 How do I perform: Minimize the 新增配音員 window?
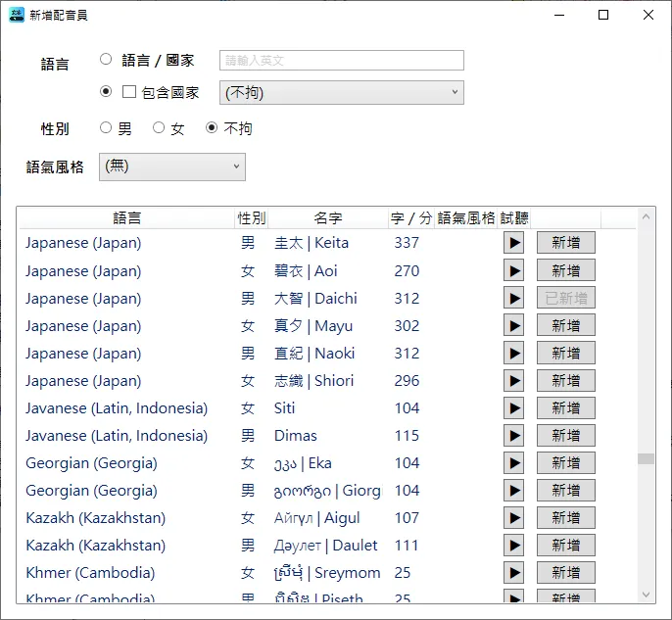coord(559,15)
